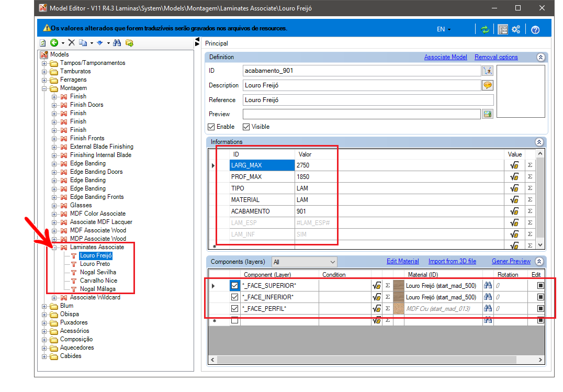Screen dimensions: 563x392
Task: Select the Puxadores folder
Action: (x=74, y=322)
